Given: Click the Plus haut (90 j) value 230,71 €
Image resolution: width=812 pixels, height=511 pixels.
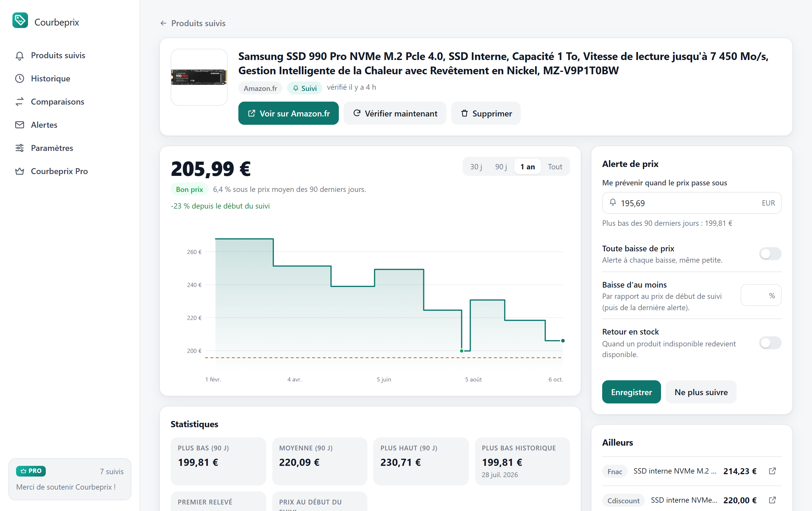Looking at the screenshot, I should 400,462.
